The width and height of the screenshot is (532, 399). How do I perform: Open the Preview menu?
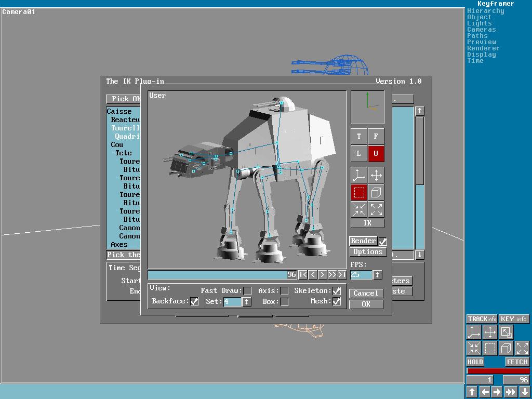482,42
